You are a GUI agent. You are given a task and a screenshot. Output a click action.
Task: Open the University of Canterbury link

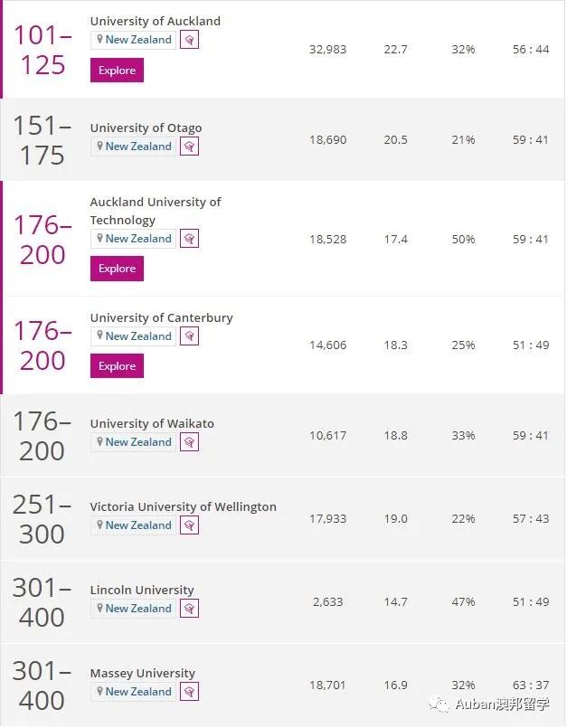point(161,317)
